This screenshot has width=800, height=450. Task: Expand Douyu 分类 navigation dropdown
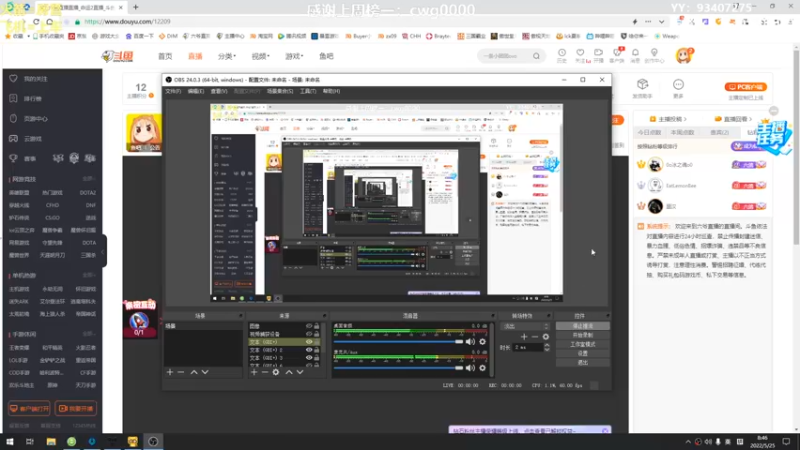click(227, 56)
